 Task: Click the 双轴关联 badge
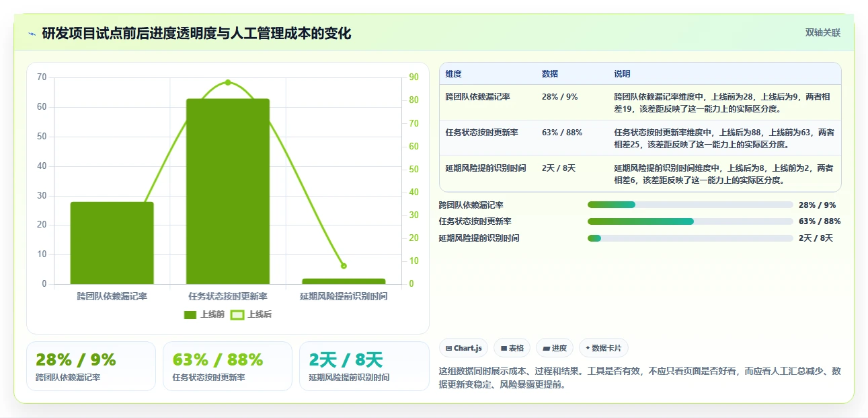(823, 32)
